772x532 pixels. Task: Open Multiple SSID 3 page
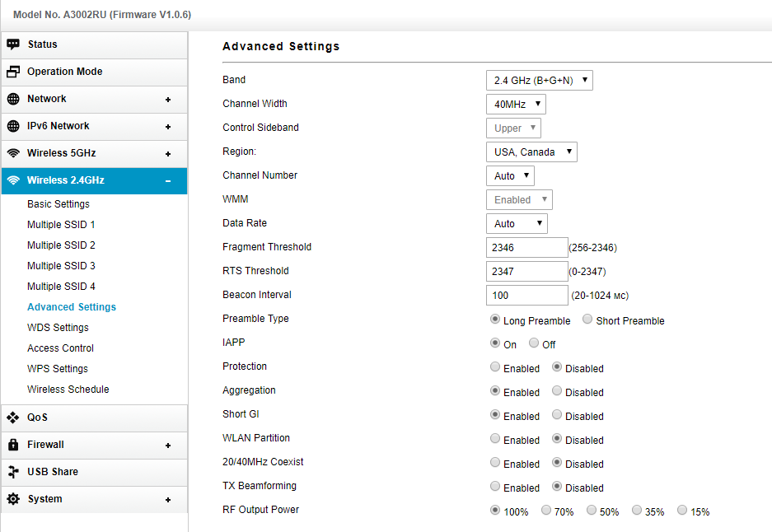(x=61, y=266)
